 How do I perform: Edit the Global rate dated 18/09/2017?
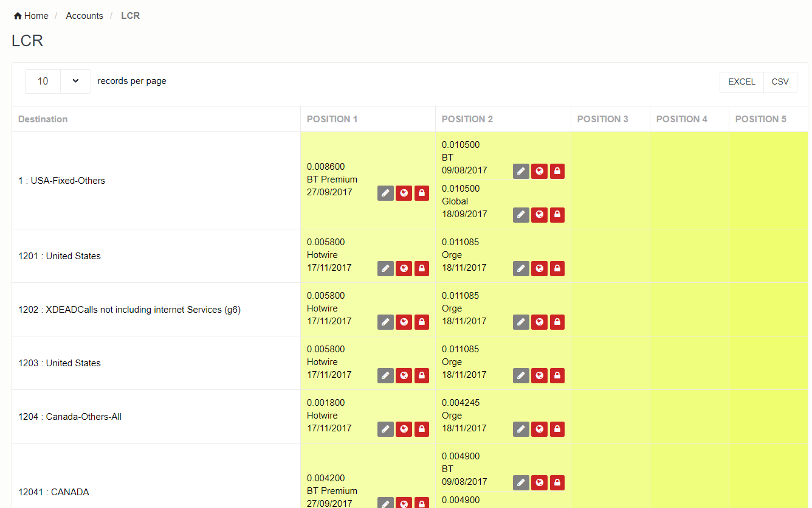point(521,215)
